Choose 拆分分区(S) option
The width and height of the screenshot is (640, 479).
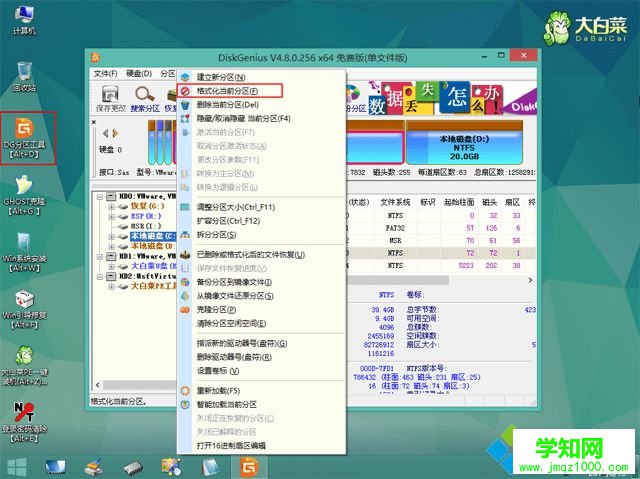click(x=261, y=235)
